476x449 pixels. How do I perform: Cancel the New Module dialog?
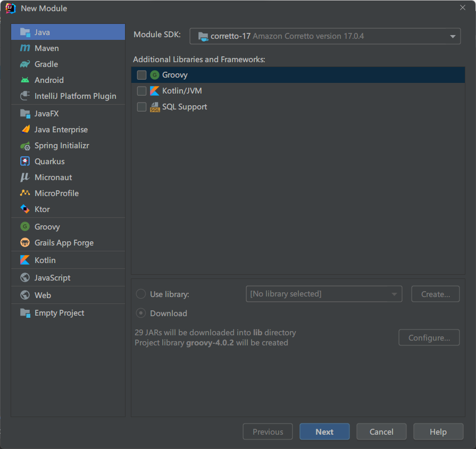(381, 431)
